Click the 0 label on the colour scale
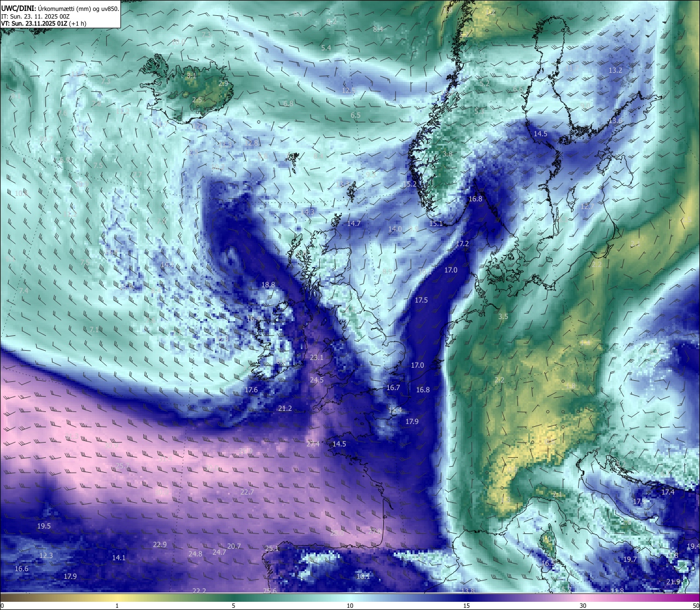Viewport: 700px width, 610px height. [x=2, y=606]
